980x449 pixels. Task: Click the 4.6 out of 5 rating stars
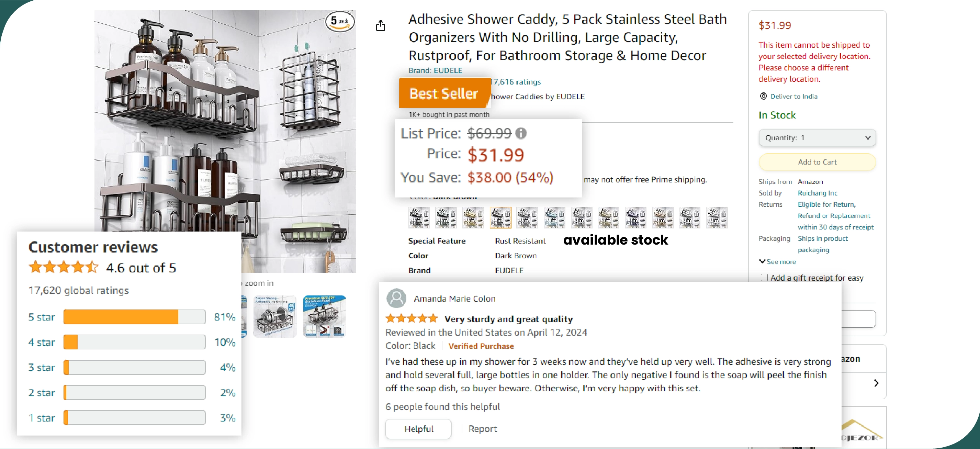63,267
